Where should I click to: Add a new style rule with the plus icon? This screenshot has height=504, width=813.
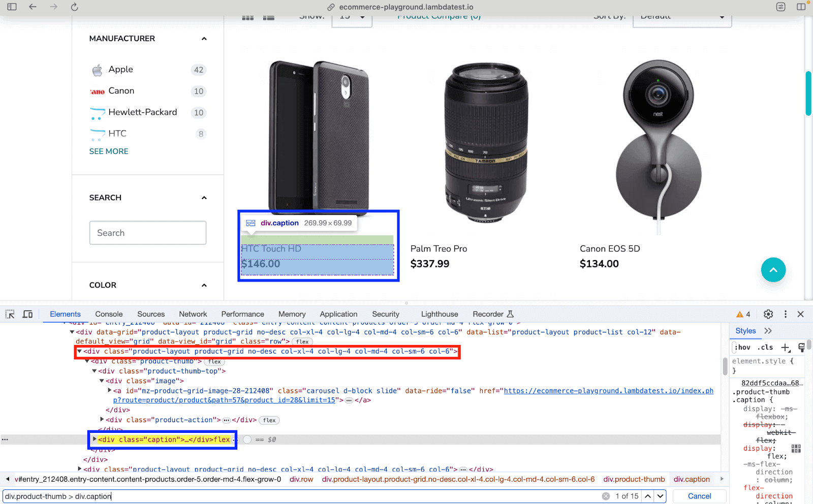click(x=785, y=348)
